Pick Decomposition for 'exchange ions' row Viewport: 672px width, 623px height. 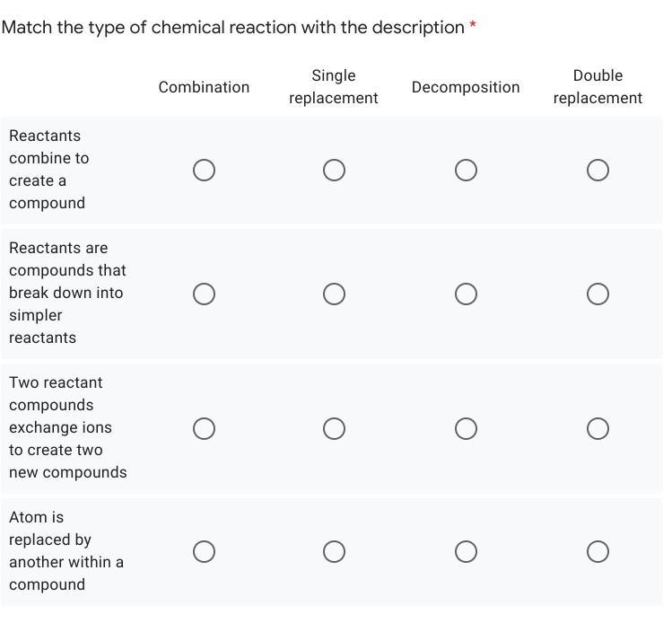click(466, 428)
